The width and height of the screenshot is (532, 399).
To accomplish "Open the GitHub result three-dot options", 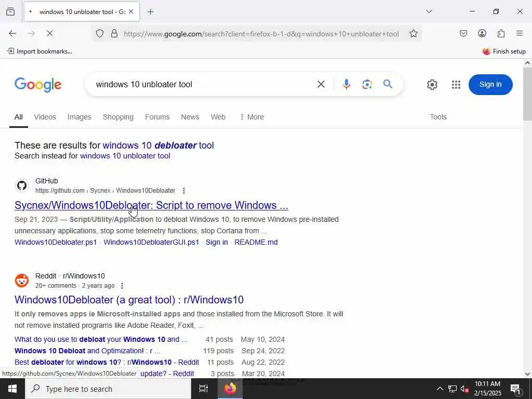I will [x=183, y=191].
